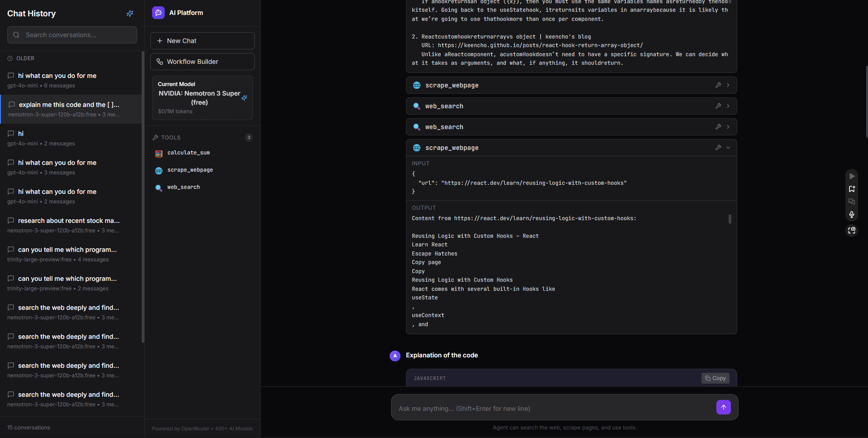Send the message with the purple arrow button
The height and width of the screenshot is (438, 868).
point(724,407)
